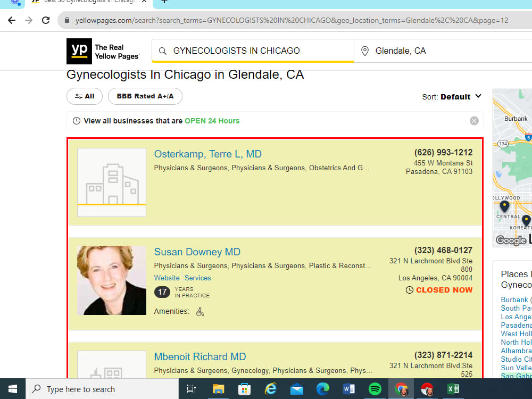Click the search magnifier icon

pyautogui.click(x=162, y=51)
